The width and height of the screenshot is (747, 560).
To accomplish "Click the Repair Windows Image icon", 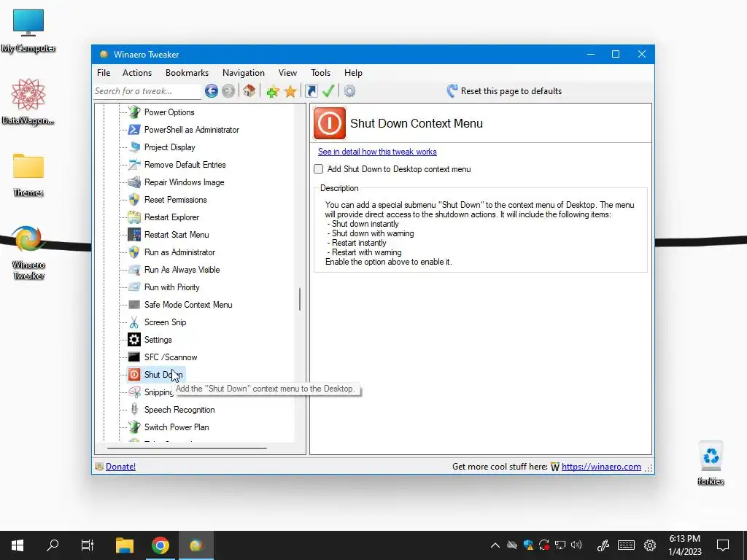I will pos(134,182).
